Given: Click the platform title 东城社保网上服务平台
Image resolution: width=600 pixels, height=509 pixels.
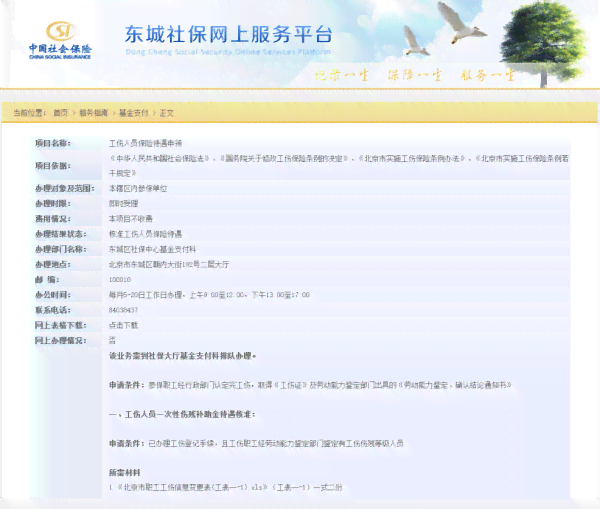Looking at the screenshot, I should click(x=228, y=34).
